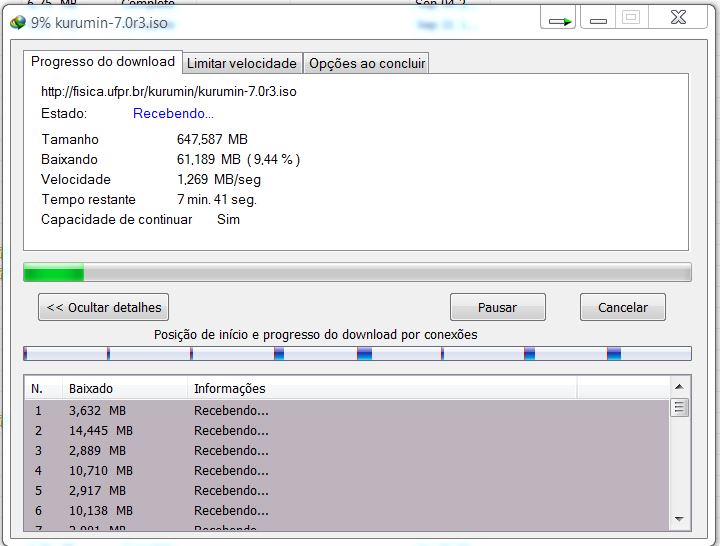
Task: Click the file size value 647,587 MB
Action: (212, 139)
